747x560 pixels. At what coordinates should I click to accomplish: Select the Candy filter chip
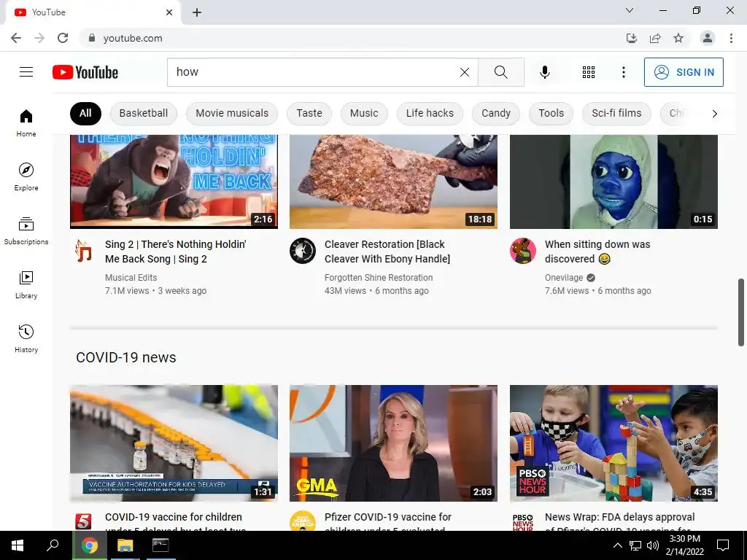(x=496, y=113)
